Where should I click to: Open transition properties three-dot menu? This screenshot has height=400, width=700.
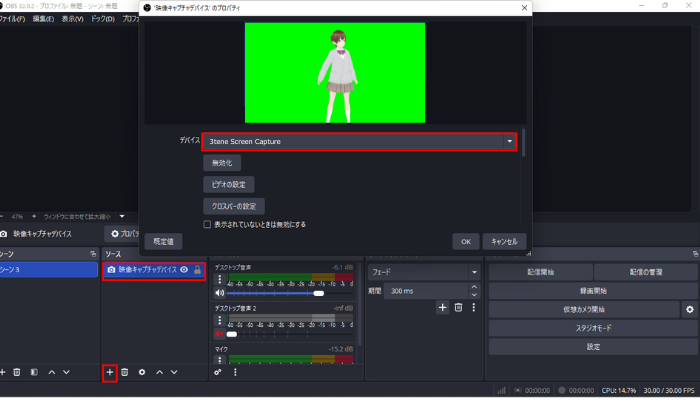pyautogui.click(x=474, y=308)
